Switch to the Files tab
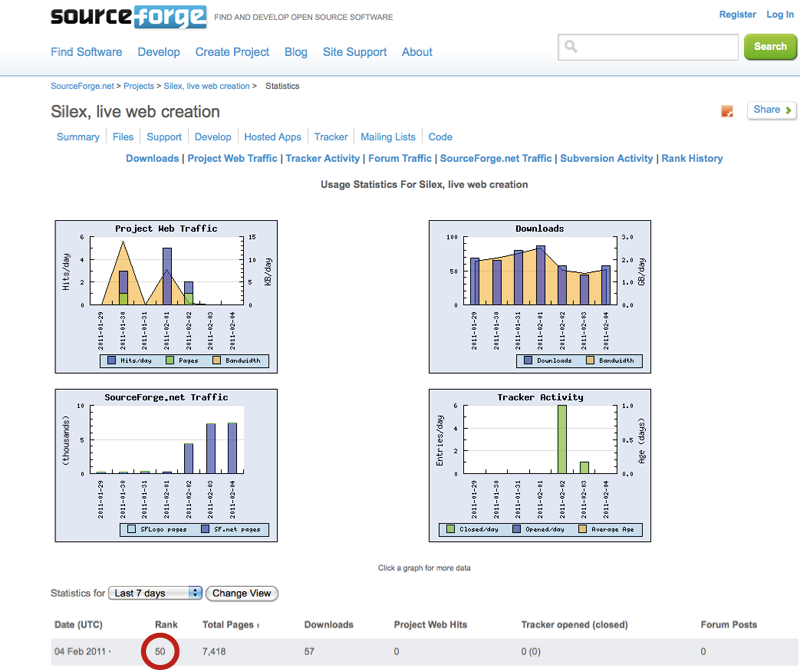Screen dimensions: 800x670 point(123,137)
